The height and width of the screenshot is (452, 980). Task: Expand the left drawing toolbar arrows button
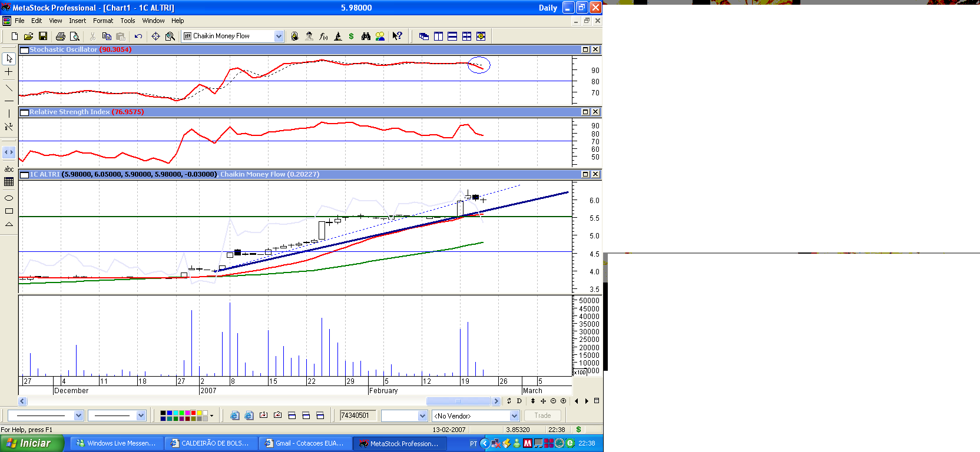pos(9,152)
